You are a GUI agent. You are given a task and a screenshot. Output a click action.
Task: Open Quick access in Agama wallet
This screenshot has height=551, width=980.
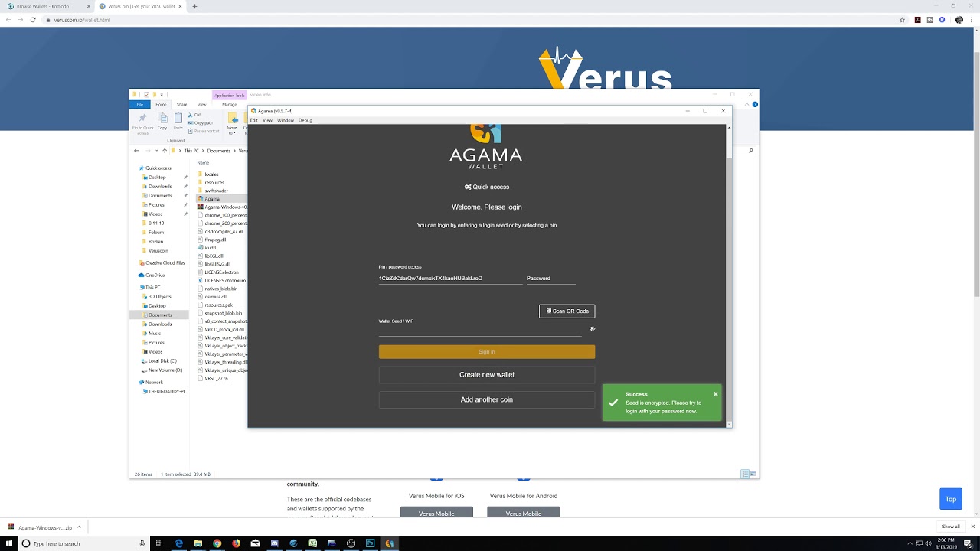(x=486, y=187)
